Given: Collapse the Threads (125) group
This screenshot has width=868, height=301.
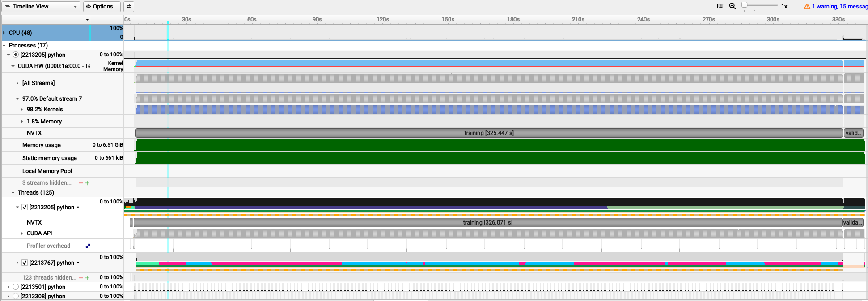Looking at the screenshot, I should click(13, 193).
